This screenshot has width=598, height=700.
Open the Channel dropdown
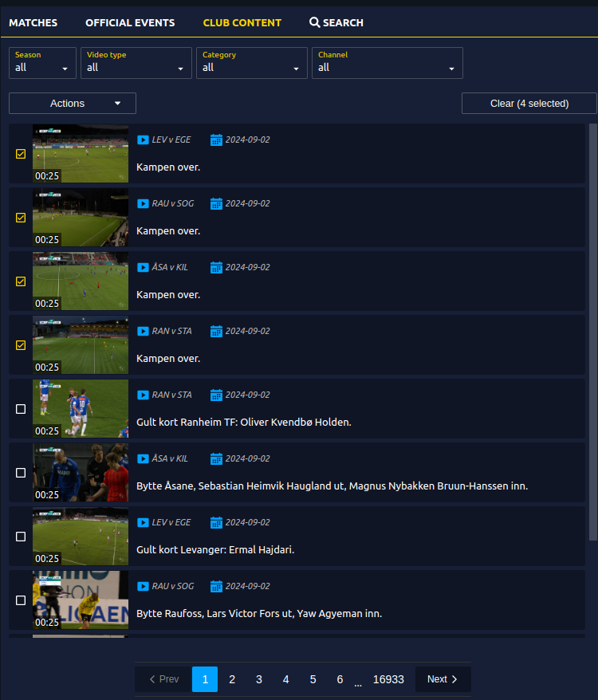[388, 63]
